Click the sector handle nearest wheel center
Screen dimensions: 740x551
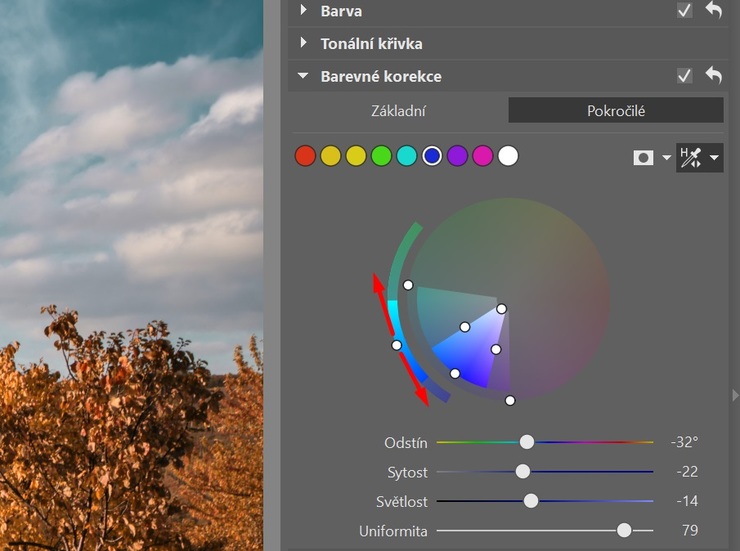[x=501, y=309]
